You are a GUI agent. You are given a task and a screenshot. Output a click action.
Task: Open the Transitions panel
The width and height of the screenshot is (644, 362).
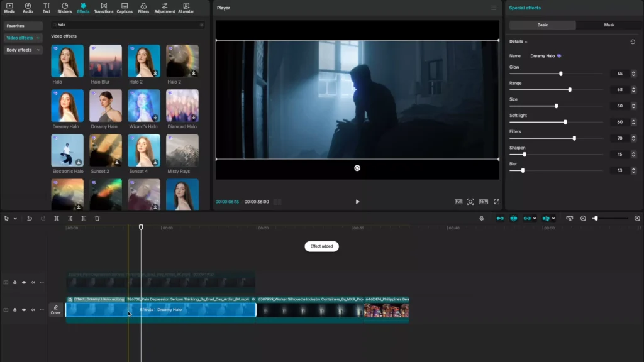click(x=103, y=8)
